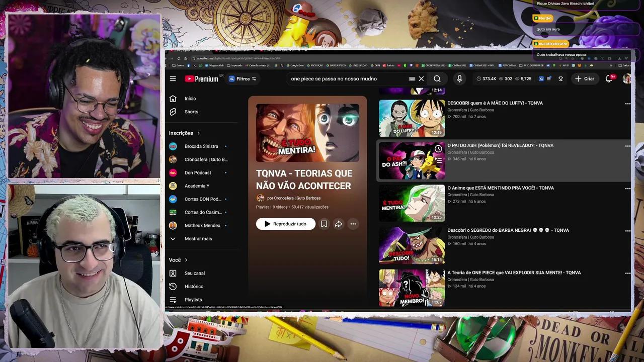Add PAI DO ASH video to Watch later

click(438, 149)
